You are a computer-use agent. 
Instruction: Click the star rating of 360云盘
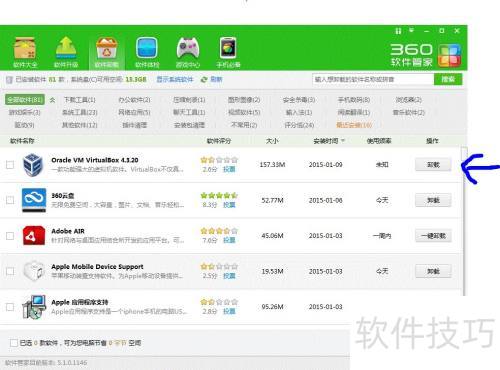coord(219,195)
